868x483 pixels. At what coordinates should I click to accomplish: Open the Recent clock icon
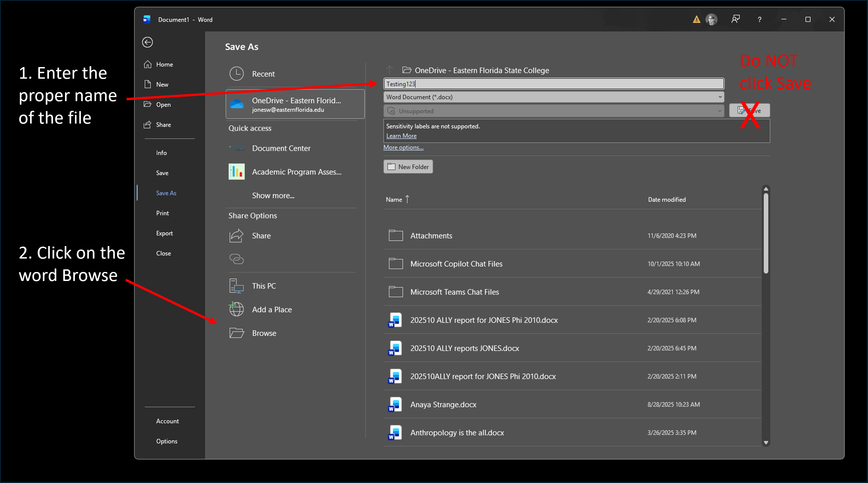236,73
